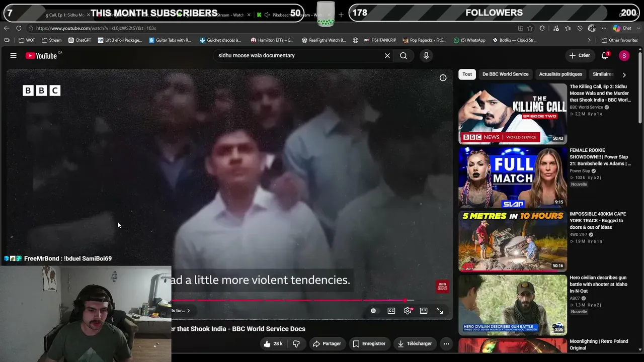Open the Other favourites folder
The width and height of the screenshot is (644, 362).
click(x=619, y=40)
